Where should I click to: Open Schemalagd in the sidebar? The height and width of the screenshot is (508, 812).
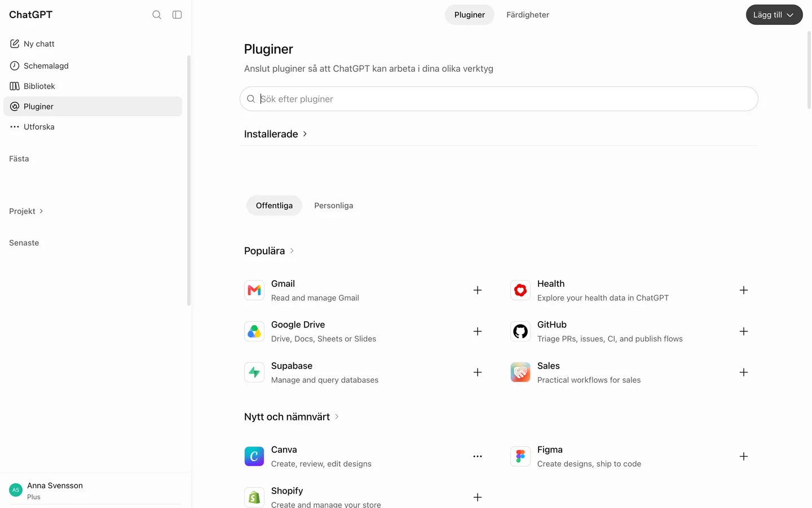pyautogui.click(x=92, y=65)
